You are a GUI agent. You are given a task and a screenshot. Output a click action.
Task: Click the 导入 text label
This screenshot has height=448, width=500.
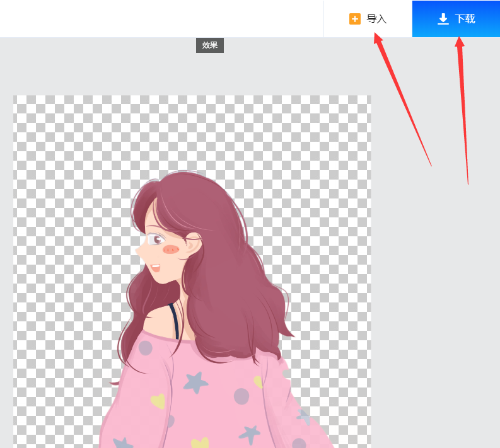click(x=376, y=19)
